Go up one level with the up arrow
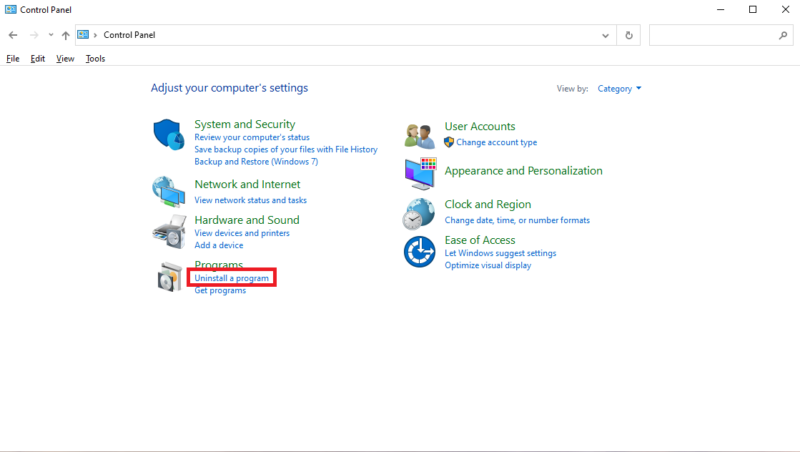This screenshot has height=452, width=800. pyautogui.click(x=65, y=35)
